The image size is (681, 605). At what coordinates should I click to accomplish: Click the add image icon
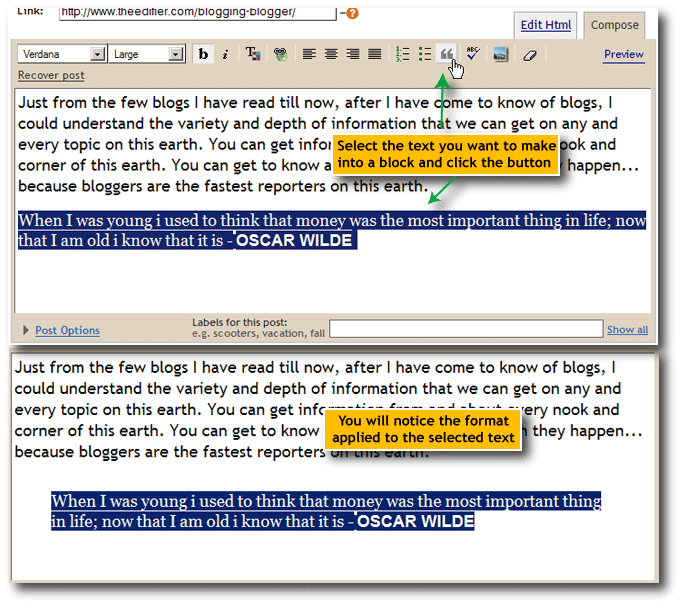pyautogui.click(x=500, y=54)
